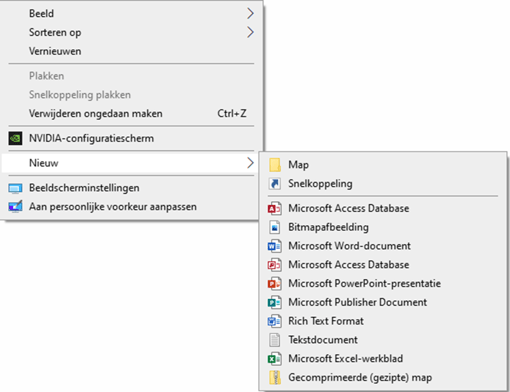Click the chevron next to Nieuw
This screenshot has height=392, width=510.
tap(250, 163)
